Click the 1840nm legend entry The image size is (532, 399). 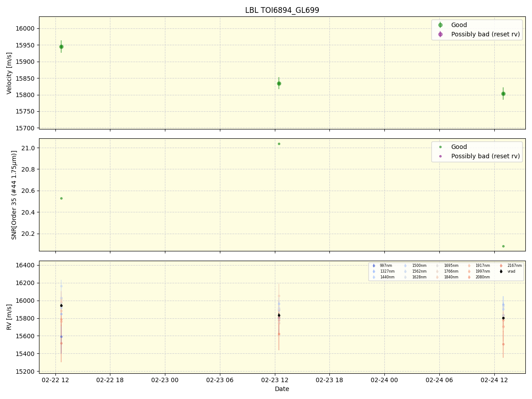[x=451, y=277]
